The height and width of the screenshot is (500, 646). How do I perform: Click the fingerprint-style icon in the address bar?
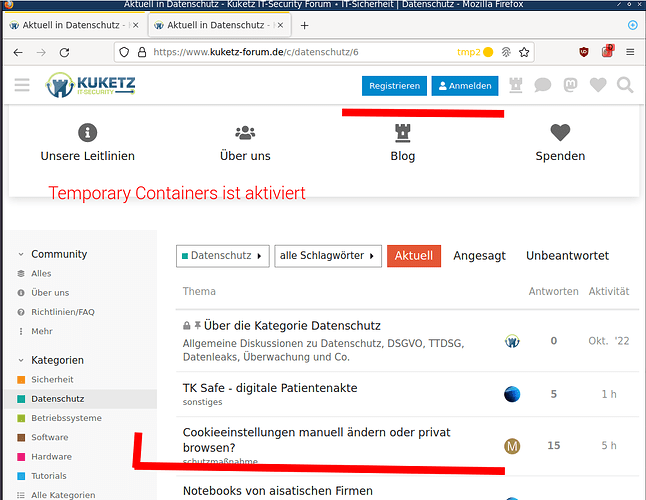[506, 52]
